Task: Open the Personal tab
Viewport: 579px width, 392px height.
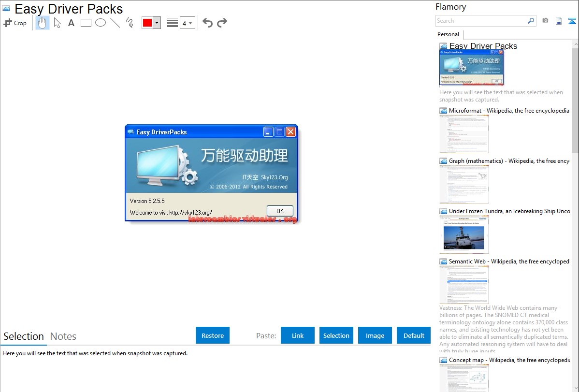Action: pyautogui.click(x=448, y=34)
